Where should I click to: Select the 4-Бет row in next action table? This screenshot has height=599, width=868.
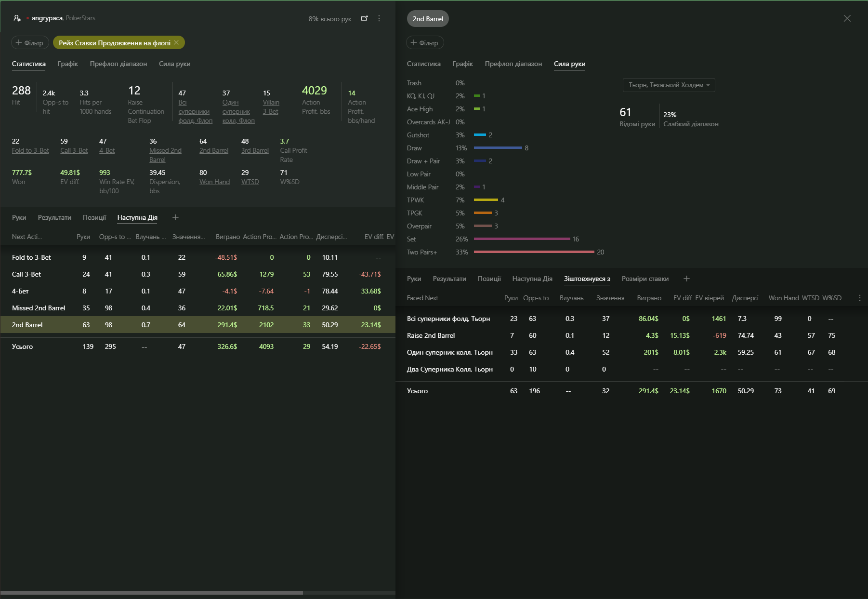(197, 291)
